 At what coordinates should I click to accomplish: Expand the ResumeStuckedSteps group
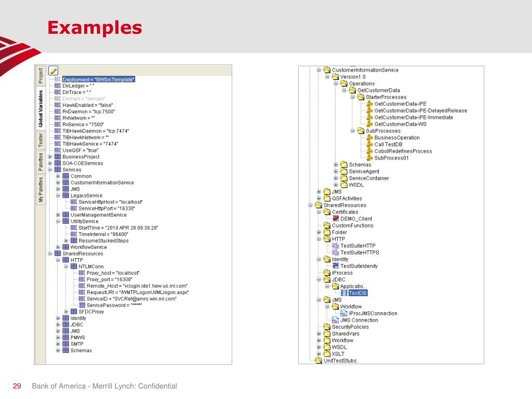point(66,241)
